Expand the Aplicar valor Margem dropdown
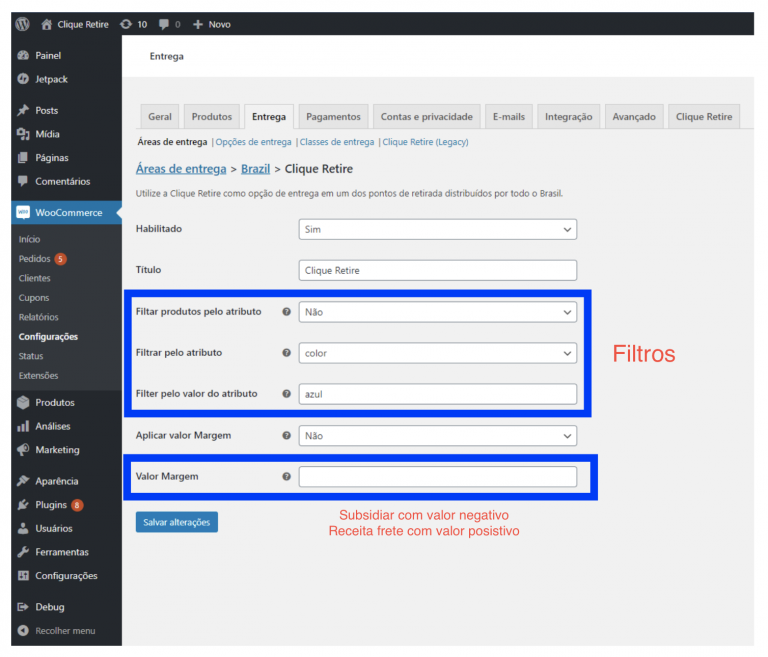The image size is (768, 657). tap(438, 436)
